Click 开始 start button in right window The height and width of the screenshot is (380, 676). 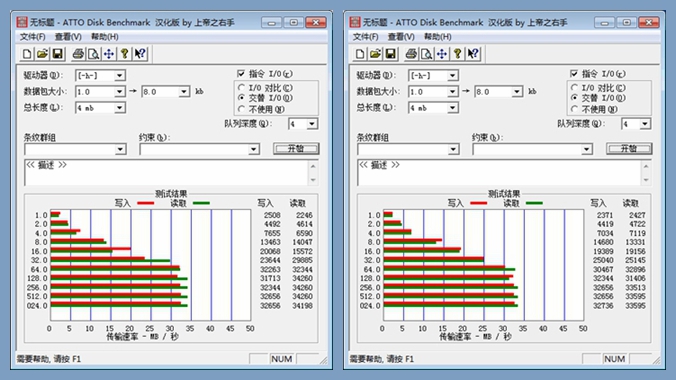click(x=629, y=149)
